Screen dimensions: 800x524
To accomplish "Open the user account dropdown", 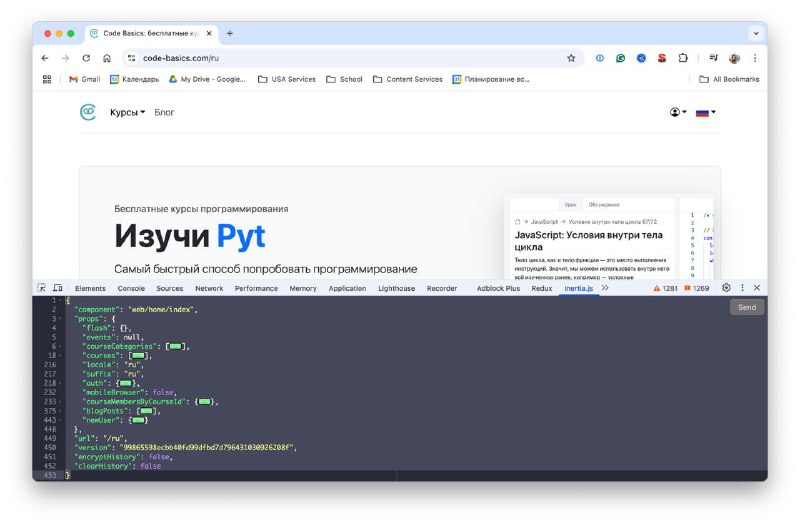I will tap(678, 112).
